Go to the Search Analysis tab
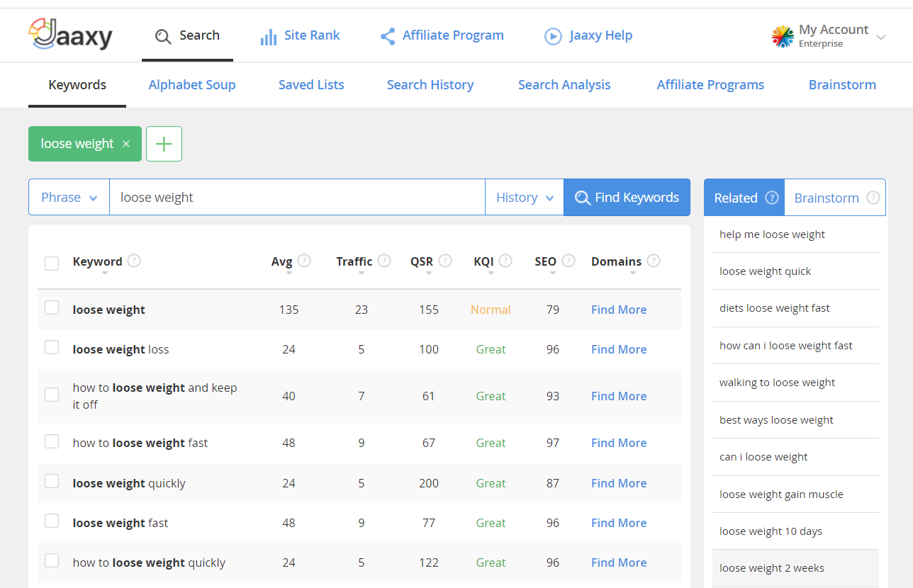The height and width of the screenshot is (588, 913). point(564,85)
